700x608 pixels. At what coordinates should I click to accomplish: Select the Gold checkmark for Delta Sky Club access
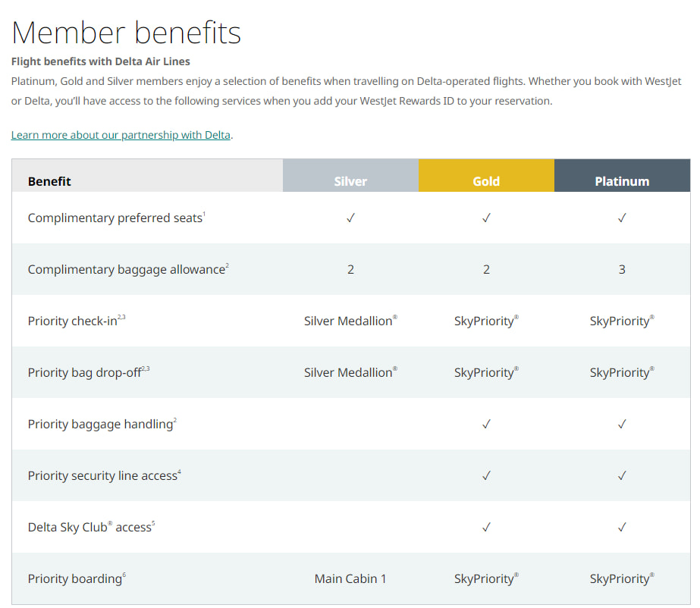pyautogui.click(x=486, y=527)
